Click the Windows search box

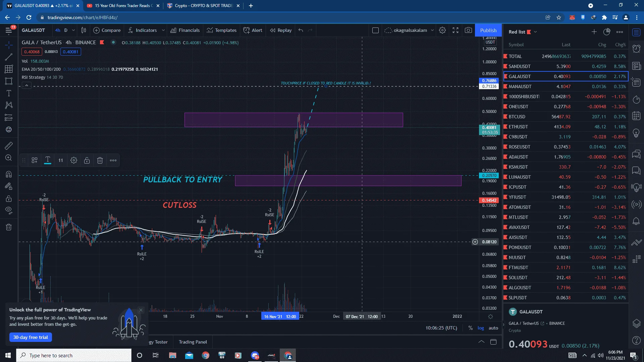pos(74,355)
